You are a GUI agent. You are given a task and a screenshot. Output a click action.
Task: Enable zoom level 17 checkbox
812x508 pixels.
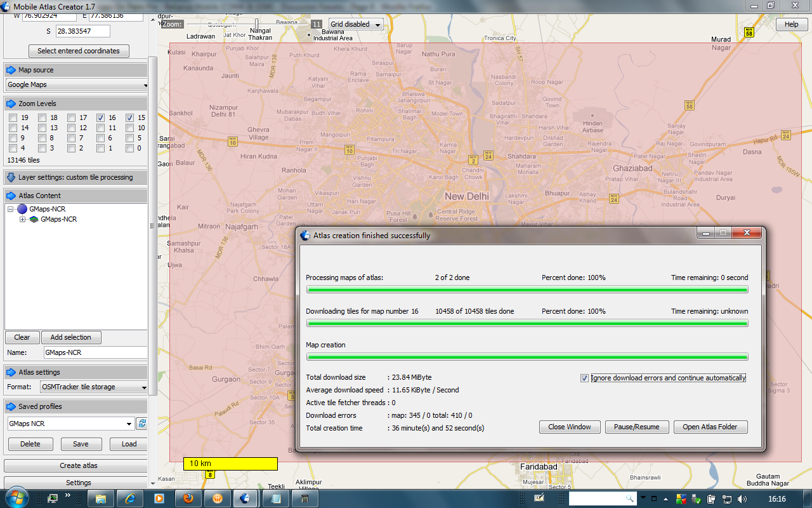click(x=71, y=117)
